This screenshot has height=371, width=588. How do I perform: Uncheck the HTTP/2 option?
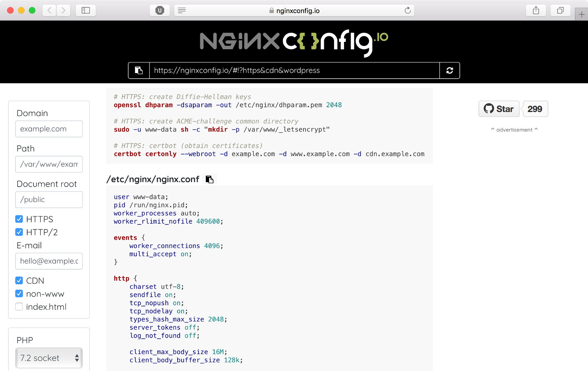pos(19,232)
